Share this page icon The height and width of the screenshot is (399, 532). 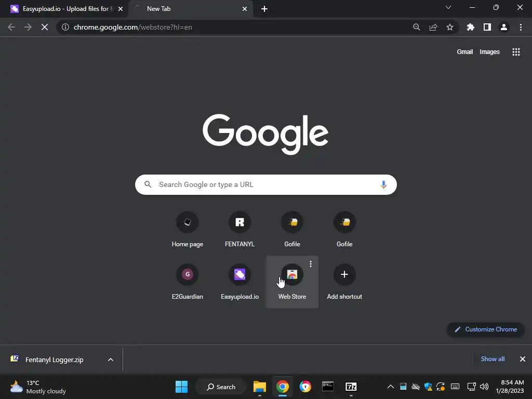click(x=433, y=27)
